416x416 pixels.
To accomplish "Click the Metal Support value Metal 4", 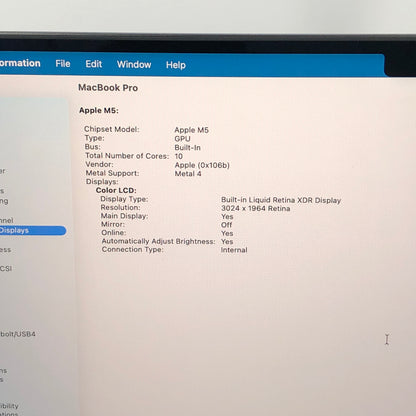I will pyautogui.click(x=188, y=174).
